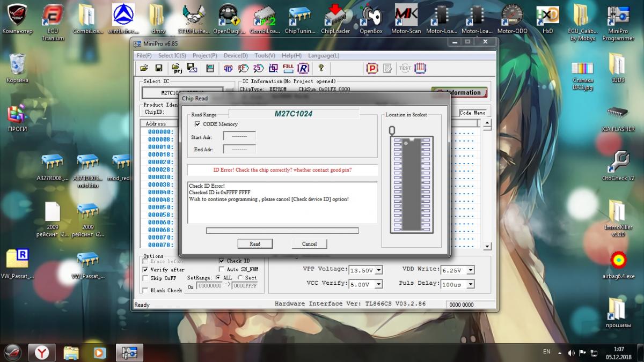Screen dimensions: 644x362
Task: Click the red 'P' program chip icon
Action: click(x=372, y=68)
